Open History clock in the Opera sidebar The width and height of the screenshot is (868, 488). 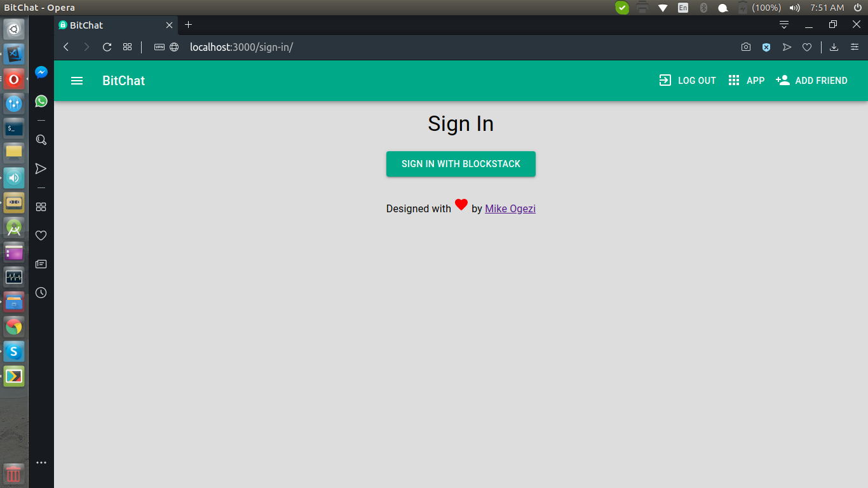41,292
